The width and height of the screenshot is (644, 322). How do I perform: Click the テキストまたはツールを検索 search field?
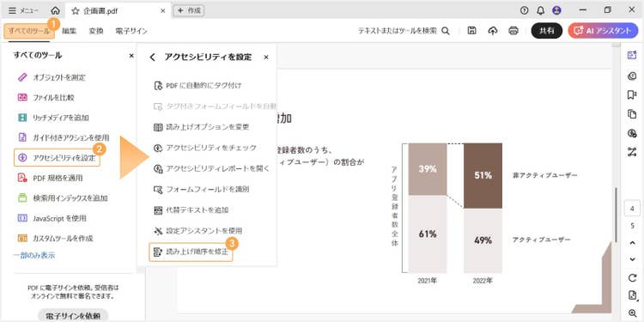tap(404, 31)
